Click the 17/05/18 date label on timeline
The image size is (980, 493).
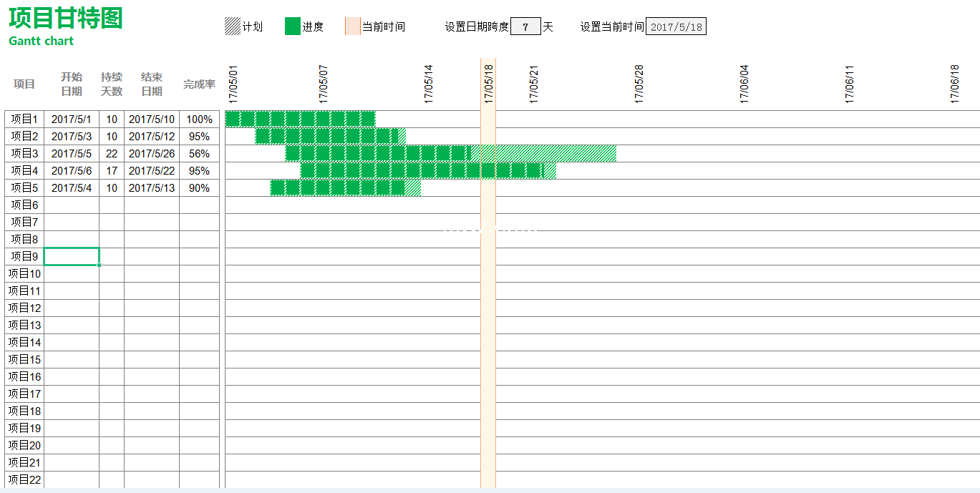[x=489, y=84]
